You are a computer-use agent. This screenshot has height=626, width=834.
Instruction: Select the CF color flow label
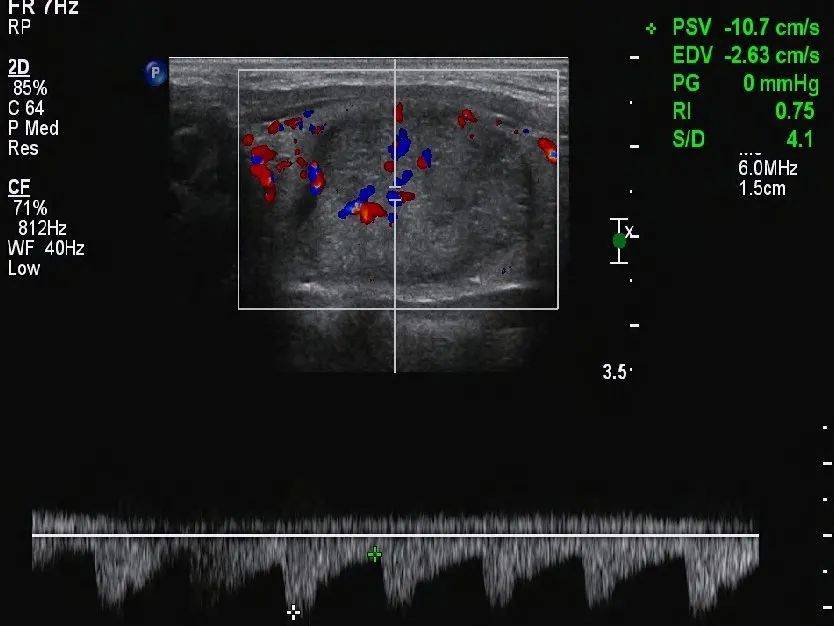point(19,187)
